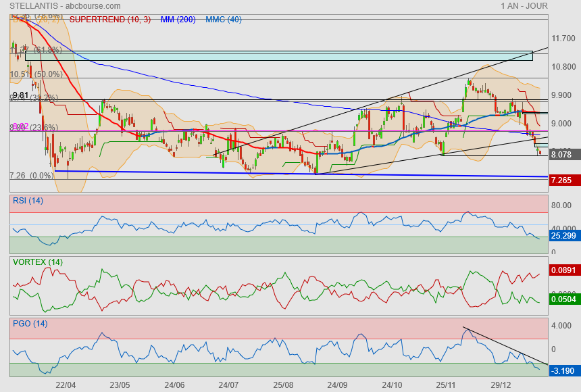The height and width of the screenshot is (392, 581).
Task: Click the 1 AN - JOUR timeframe label
Action: 524,6
